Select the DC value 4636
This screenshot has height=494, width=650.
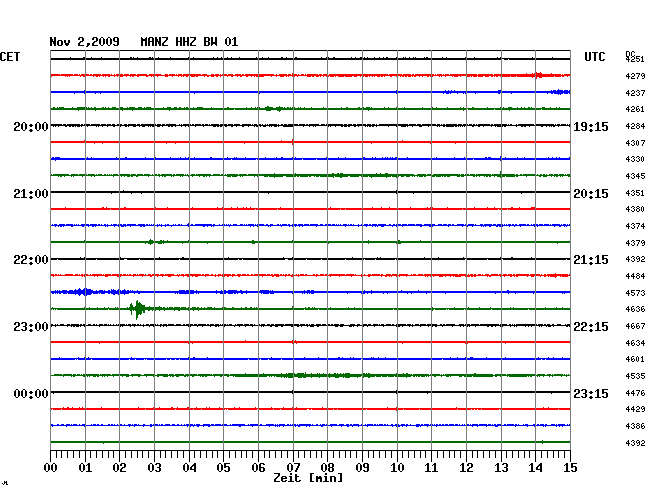tap(635, 309)
